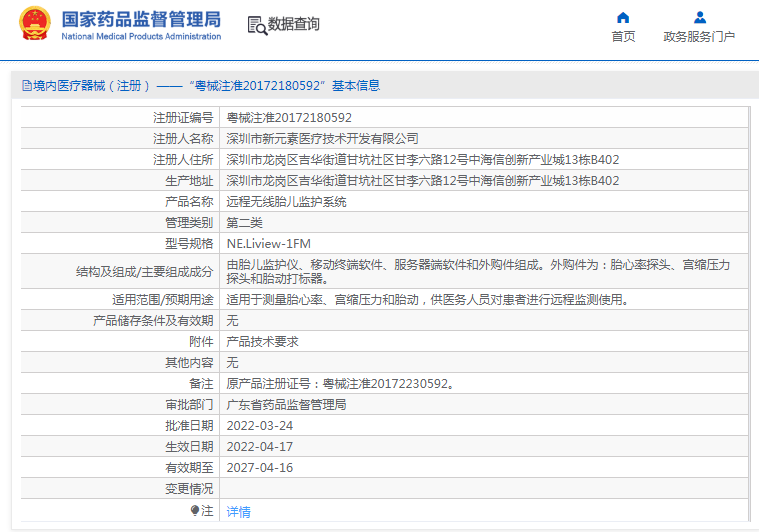This screenshot has width=759, height=532.
Task: Click the document icon before 境内医疗器械
Action: pyautogui.click(x=27, y=86)
